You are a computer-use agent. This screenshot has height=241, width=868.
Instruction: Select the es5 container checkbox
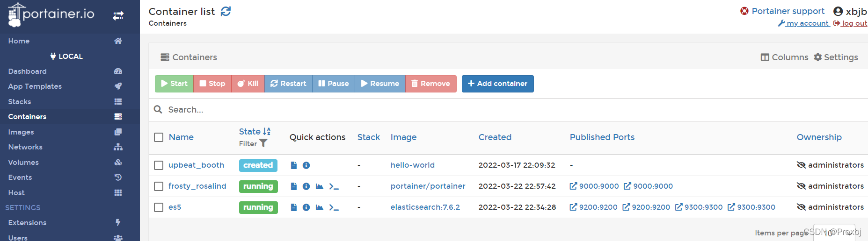pyautogui.click(x=159, y=207)
